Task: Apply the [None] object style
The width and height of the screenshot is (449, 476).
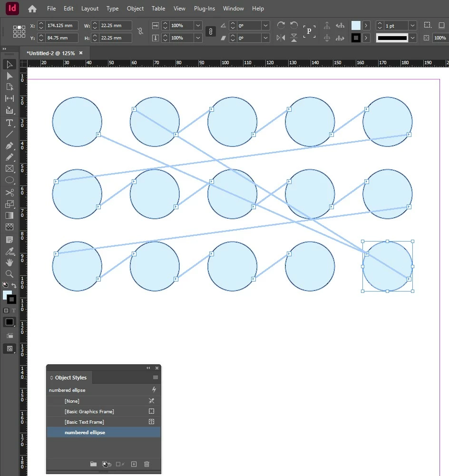Action: [x=104, y=401]
